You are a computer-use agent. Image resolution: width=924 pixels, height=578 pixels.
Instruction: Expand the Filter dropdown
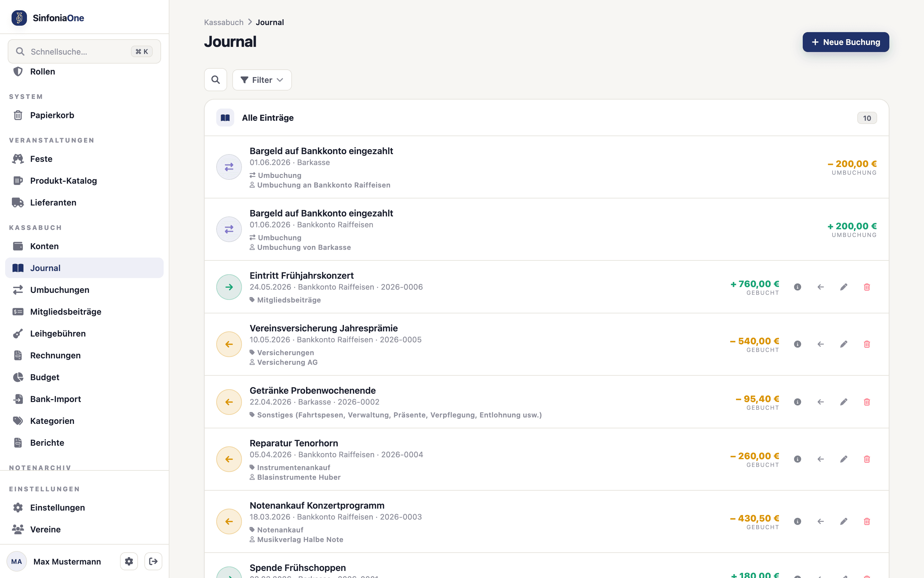pos(262,80)
